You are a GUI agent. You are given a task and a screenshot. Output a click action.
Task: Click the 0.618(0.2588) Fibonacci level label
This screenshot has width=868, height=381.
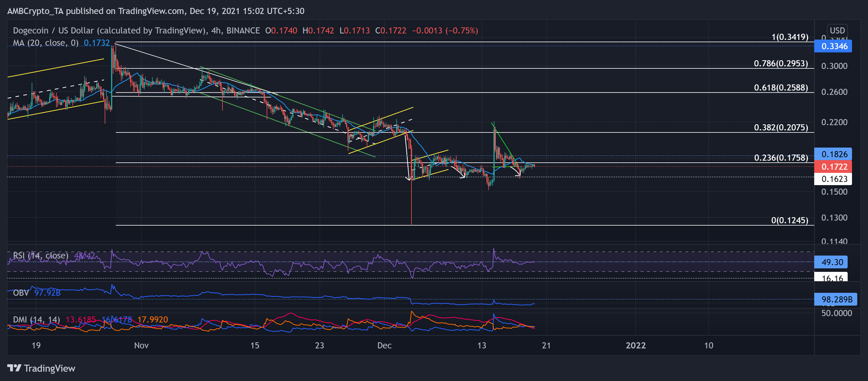[x=781, y=88]
